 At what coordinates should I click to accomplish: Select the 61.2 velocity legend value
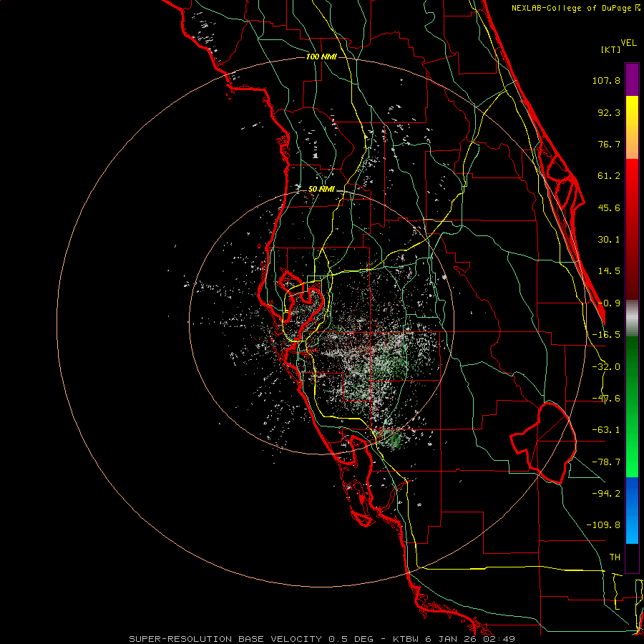click(609, 176)
